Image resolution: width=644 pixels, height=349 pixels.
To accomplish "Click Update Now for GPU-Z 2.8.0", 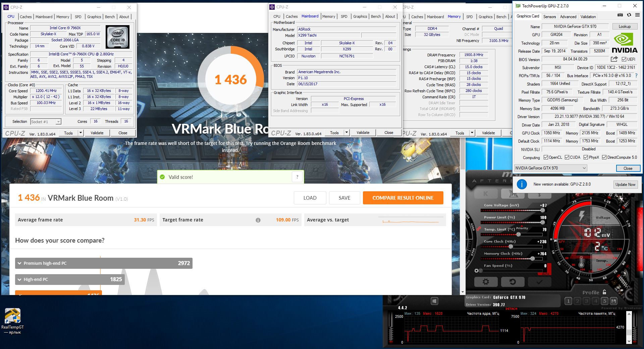I will click(625, 185).
